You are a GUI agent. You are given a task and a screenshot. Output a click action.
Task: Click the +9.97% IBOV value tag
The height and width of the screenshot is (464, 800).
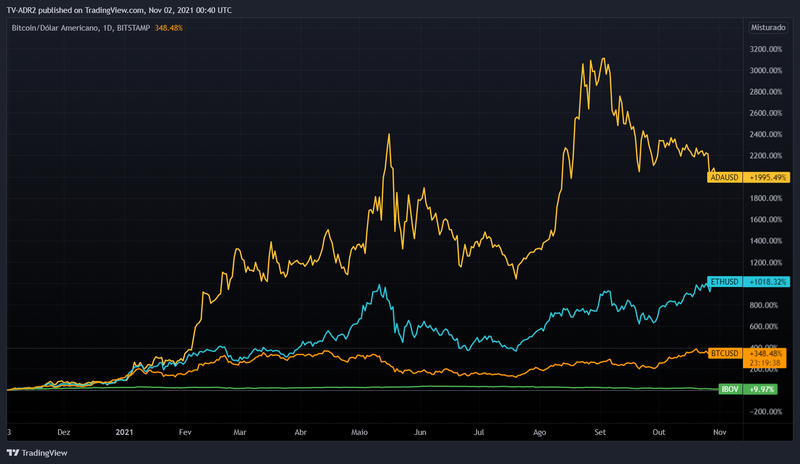(x=760, y=389)
